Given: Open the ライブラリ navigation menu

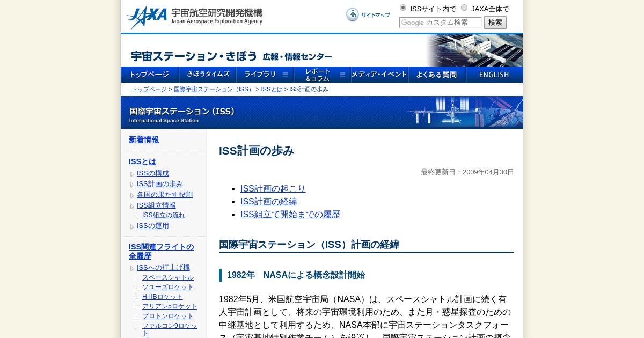Looking at the screenshot, I should [x=265, y=75].
